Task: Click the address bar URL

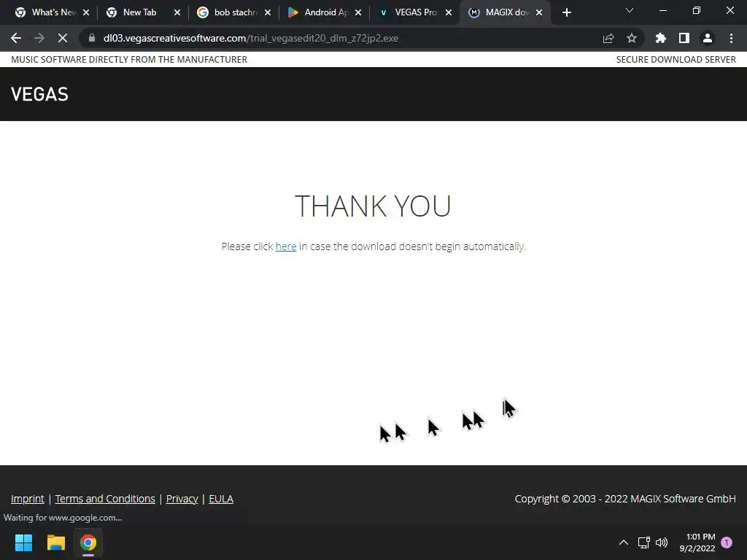Action: [251, 38]
